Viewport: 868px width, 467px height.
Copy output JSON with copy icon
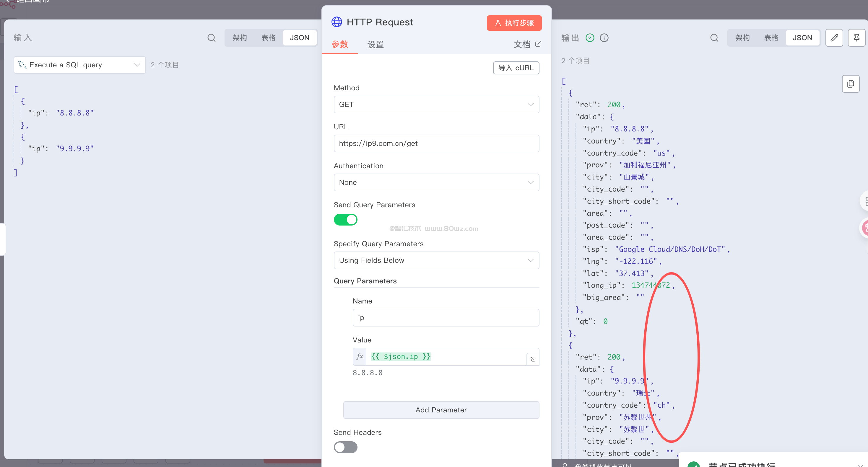click(851, 84)
